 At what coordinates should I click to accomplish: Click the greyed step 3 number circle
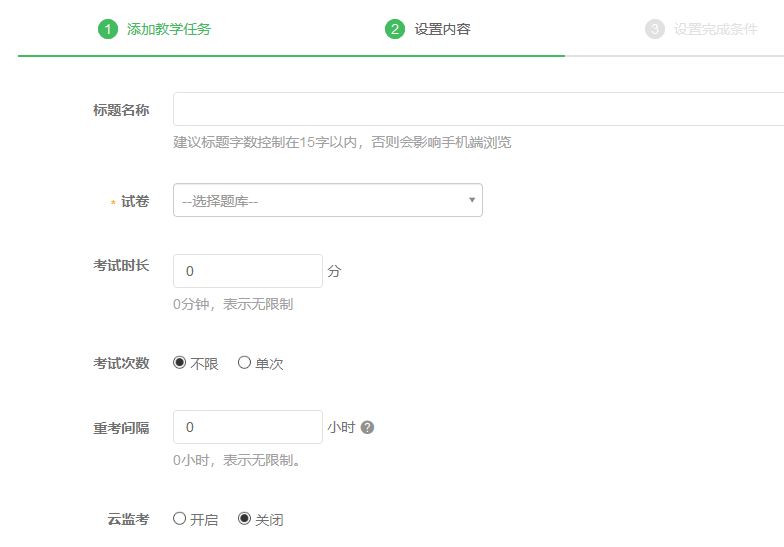coord(655,29)
